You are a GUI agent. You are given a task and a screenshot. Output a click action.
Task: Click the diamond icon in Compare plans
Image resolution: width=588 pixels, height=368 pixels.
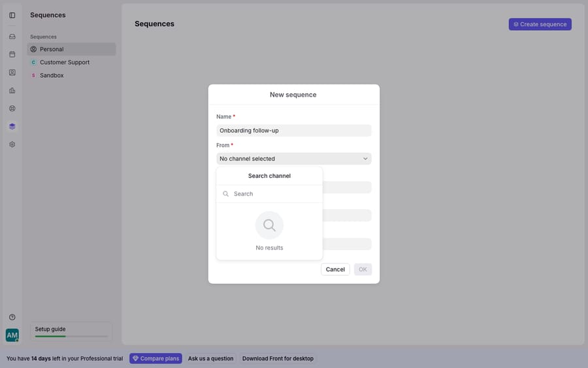136,359
